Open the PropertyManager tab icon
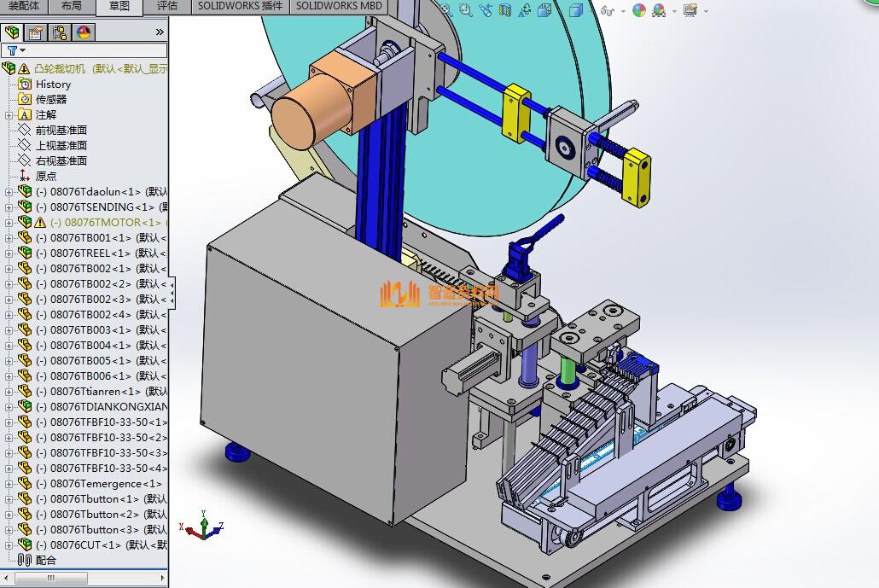The image size is (879, 588). coord(36,33)
